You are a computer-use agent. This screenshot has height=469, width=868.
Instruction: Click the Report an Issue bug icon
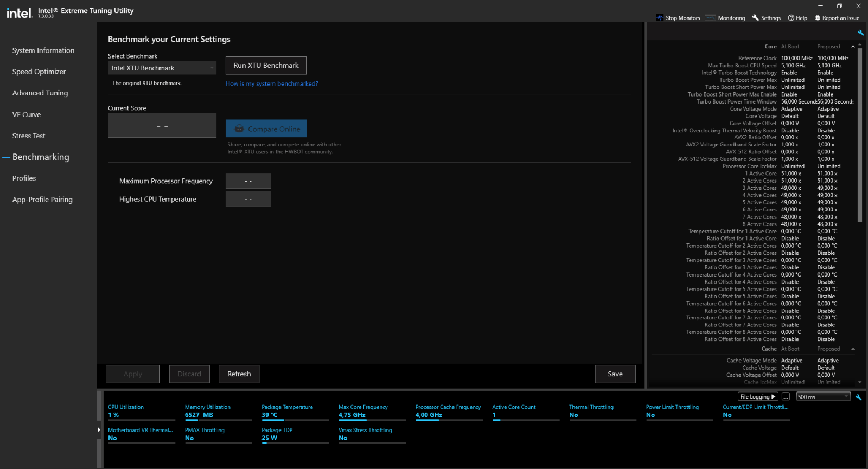pyautogui.click(x=818, y=18)
